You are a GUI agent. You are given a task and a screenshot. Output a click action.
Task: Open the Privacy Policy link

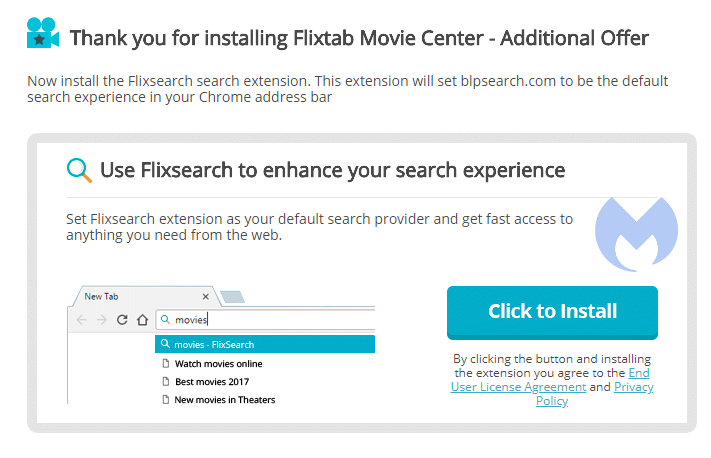click(594, 394)
